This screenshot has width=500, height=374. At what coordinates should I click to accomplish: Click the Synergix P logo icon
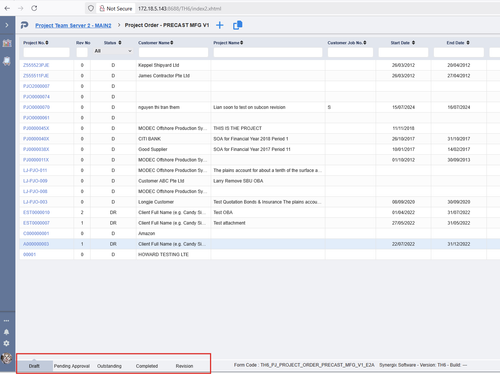[x=24, y=25]
